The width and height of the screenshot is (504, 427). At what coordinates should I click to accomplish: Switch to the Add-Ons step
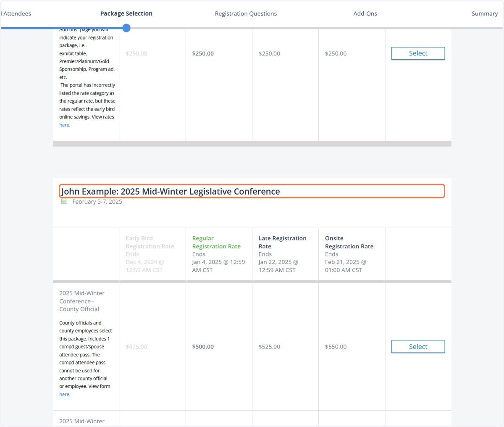[365, 13]
